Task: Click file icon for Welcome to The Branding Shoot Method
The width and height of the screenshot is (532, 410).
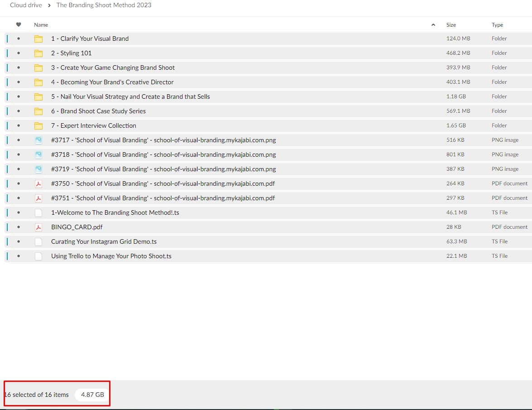Action: [x=38, y=213]
